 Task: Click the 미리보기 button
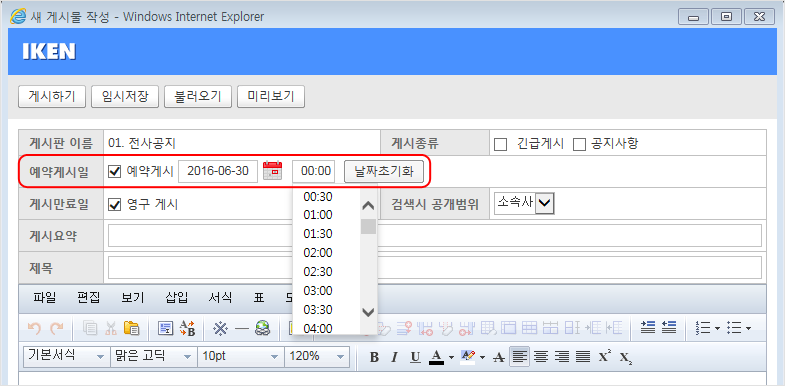[x=271, y=96]
